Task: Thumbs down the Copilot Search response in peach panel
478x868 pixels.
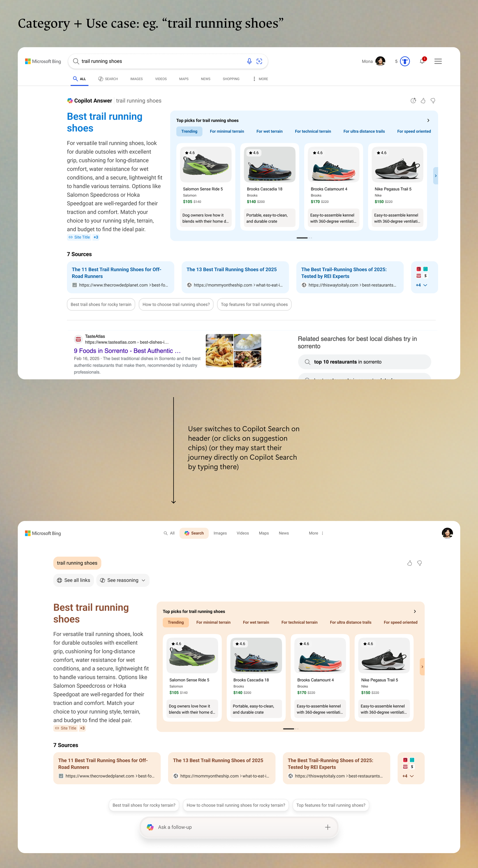Action: click(419, 563)
